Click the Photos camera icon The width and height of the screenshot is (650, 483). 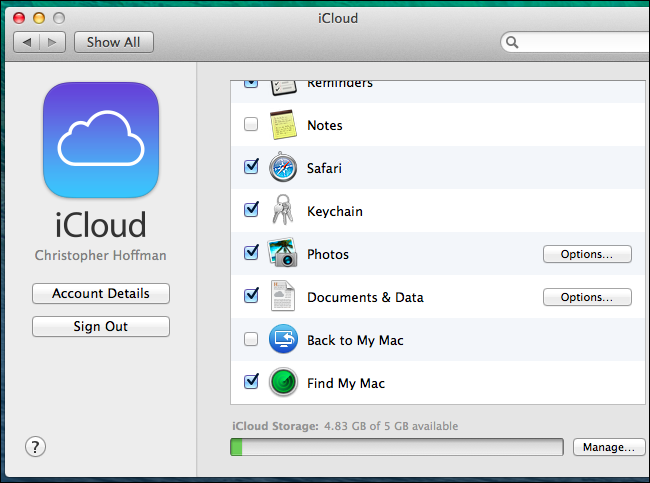(283, 252)
